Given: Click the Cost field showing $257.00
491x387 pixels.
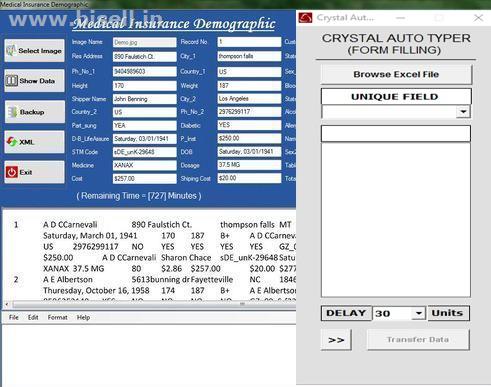Looking at the screenshot, I should coord(144,179).
